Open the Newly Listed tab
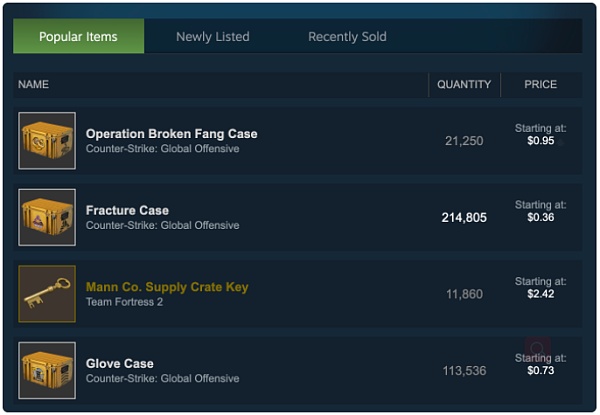Image resolution: width=600 pixels, height=415 pixels. point(213,37)
